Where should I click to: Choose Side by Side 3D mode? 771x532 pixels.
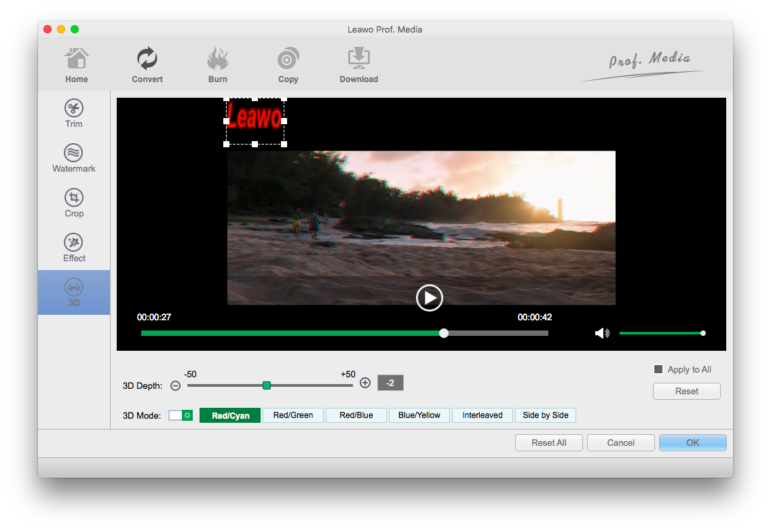[545, 415]
